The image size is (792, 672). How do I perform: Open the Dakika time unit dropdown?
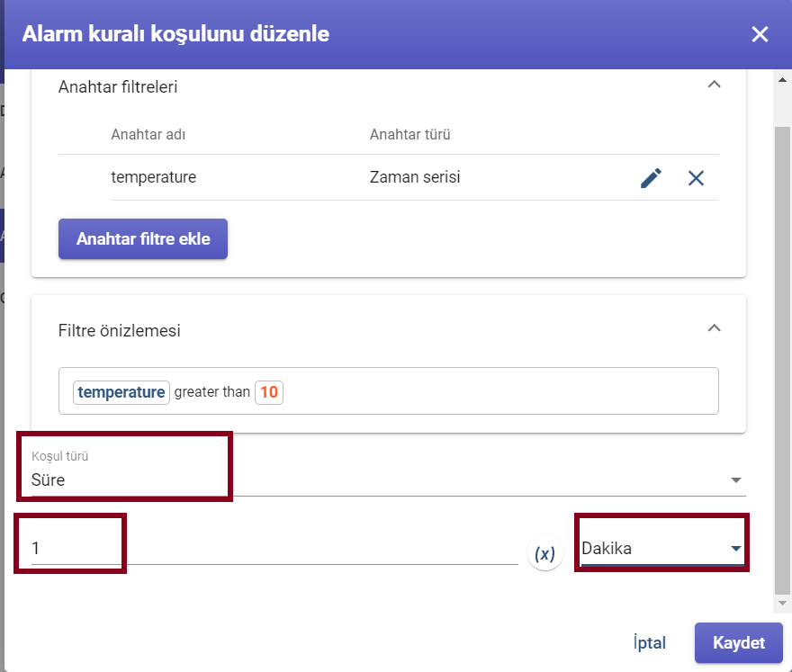[x=662, y=548]
